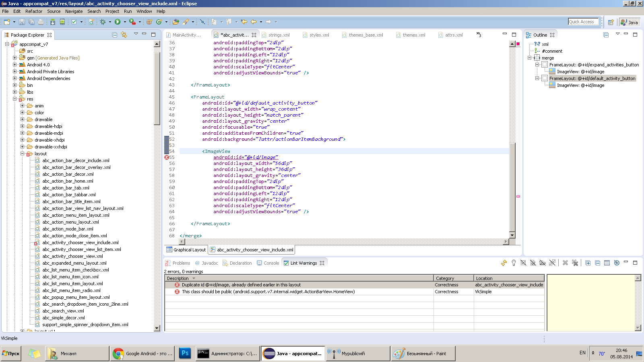The image size is (644, 362).
Task: Click the Save icon in the toolbar
Action: [22, 22]
